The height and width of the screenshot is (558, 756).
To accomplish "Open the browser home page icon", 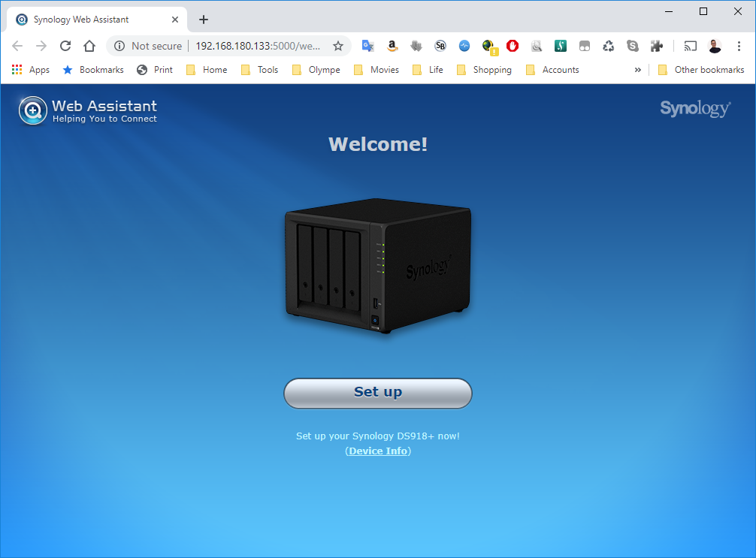I will (x=89, y=46).
